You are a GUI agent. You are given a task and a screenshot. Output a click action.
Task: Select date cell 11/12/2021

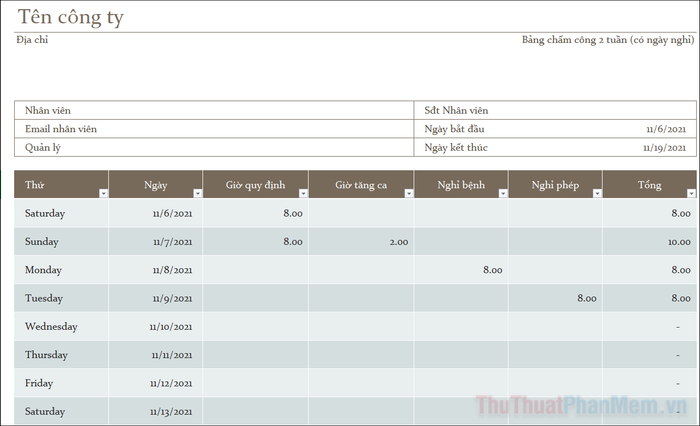pyautogui.click(x=155, y=383)
